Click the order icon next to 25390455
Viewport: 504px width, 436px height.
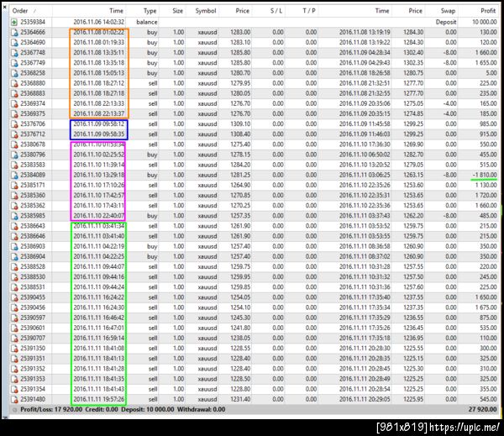coord(14,297)
